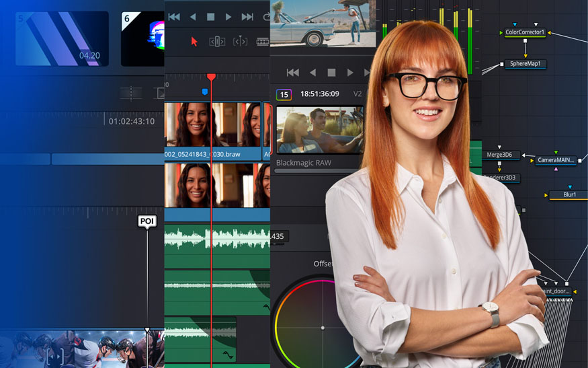Select the couple-in-car clip thumbnail

point(320,130)
